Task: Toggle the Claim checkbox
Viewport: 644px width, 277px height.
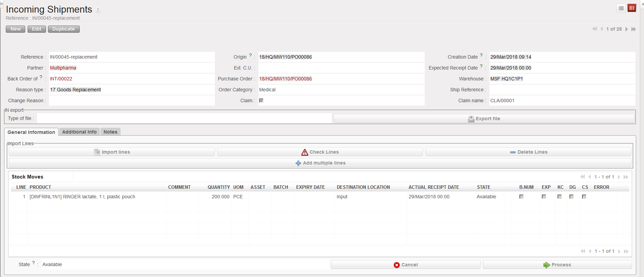Action: 261,101
